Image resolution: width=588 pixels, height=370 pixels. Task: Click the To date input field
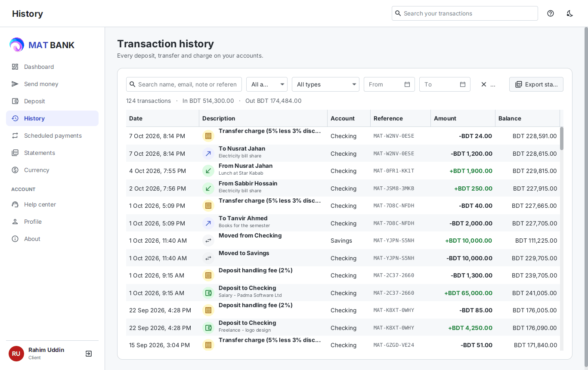pos(445,84)
